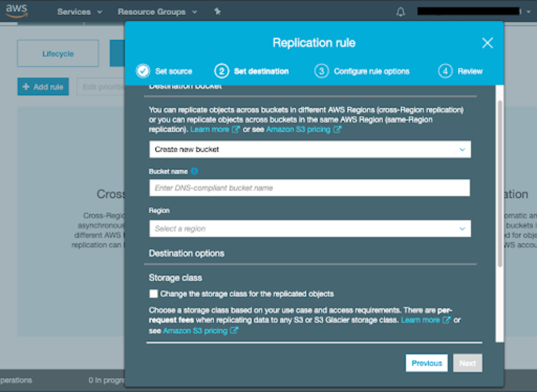
Task: Click the dialog vertical scrollbar
Action: click(x=500, y=184)
